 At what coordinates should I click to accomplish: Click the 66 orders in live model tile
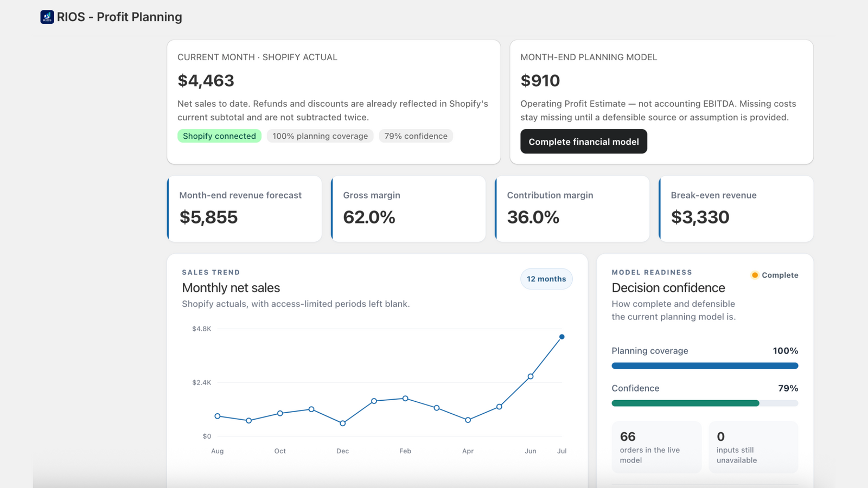[x=656, y=447]
